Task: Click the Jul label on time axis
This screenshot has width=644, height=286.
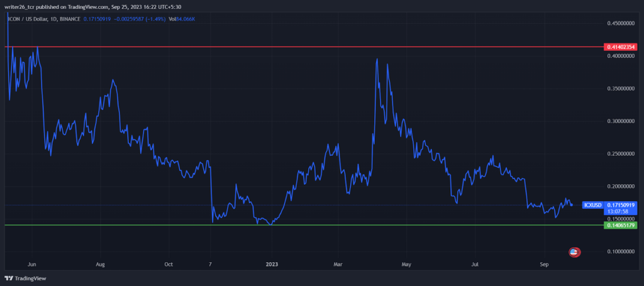Action: (x=475, y=264)
